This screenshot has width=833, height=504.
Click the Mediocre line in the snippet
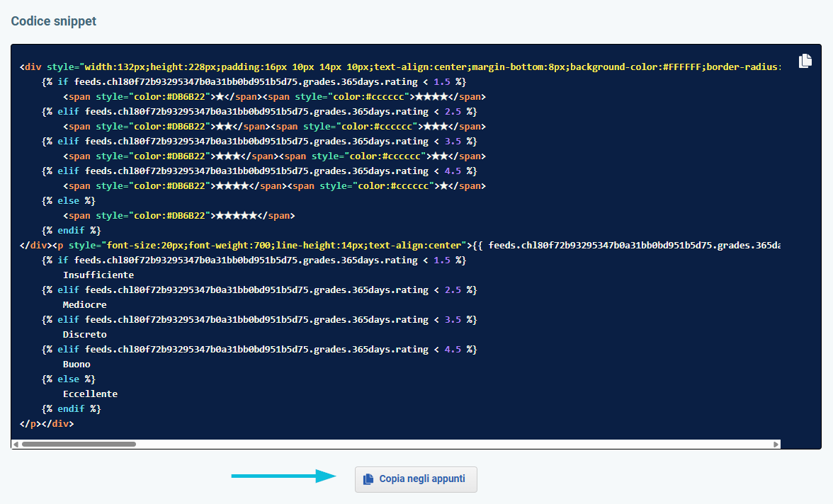tap(84, 305)
